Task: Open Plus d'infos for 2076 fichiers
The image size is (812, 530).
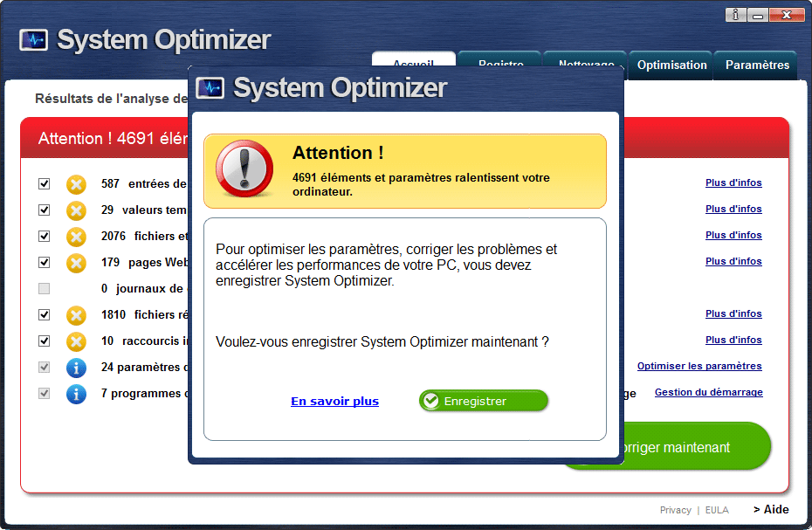Action: coord(733,235)
